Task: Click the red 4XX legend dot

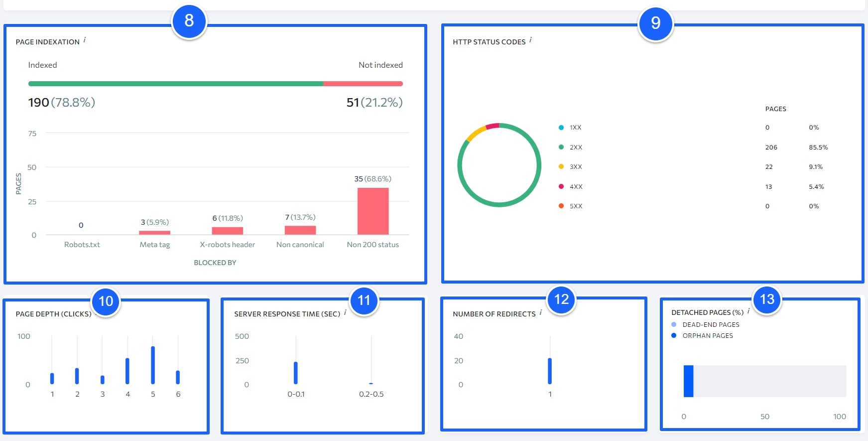Action: [x=561, y=186]
